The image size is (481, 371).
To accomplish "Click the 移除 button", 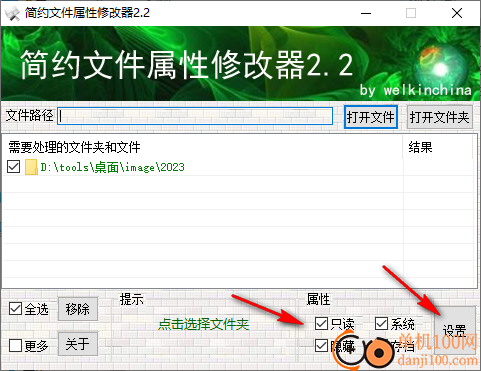I will tap(78, 309).
